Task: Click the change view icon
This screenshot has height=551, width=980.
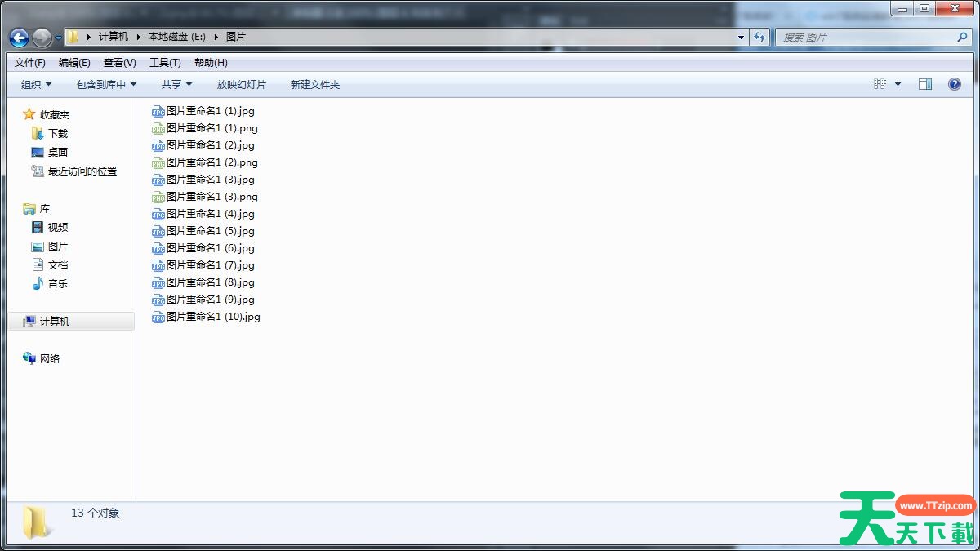Action: pyautogui.click(x=880, y=84)
